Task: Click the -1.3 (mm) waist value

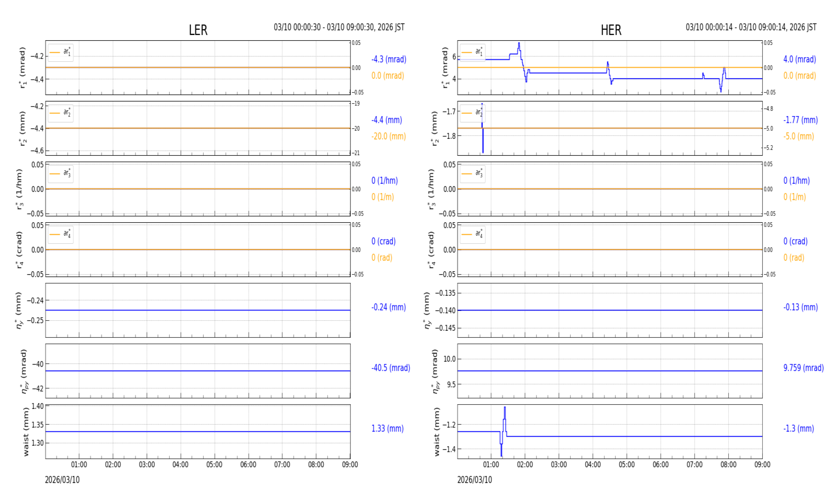Action: (x=798, y=429)
